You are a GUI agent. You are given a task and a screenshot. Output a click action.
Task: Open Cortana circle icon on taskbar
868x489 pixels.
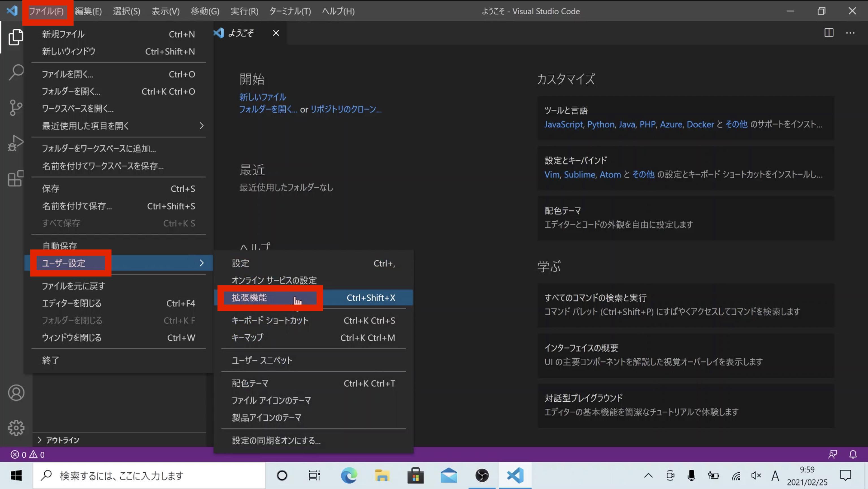point(282,475)
